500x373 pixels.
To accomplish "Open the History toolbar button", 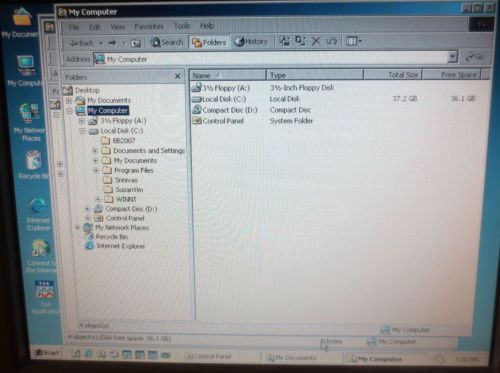I will 251,42.
